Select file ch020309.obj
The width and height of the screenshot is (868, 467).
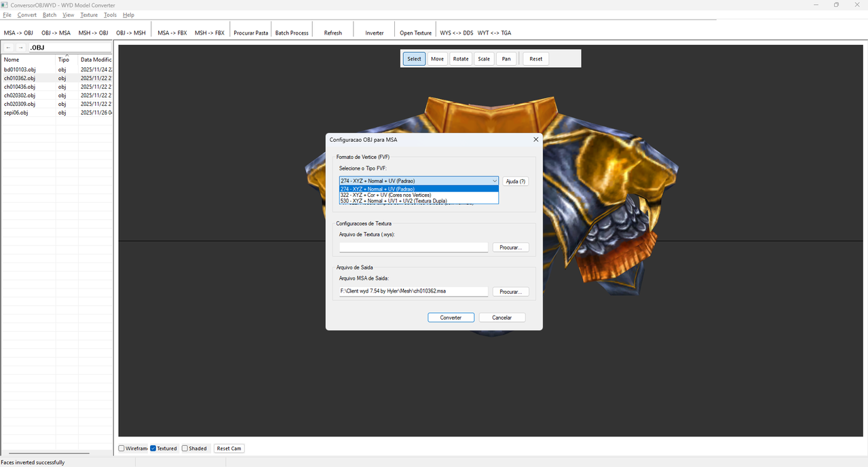coord(57,104)
